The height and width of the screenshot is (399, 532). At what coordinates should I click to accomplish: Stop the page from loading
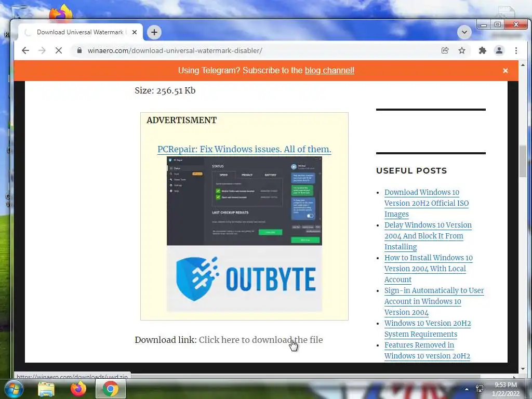click(58, 50)
